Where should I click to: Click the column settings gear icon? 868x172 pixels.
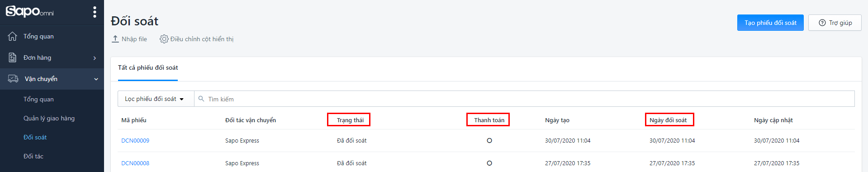point(164,39)
